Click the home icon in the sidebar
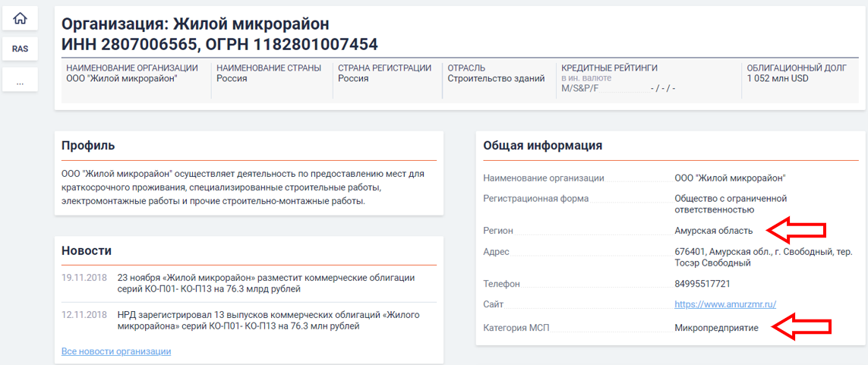The image size is (868, 365). point(20,18)
